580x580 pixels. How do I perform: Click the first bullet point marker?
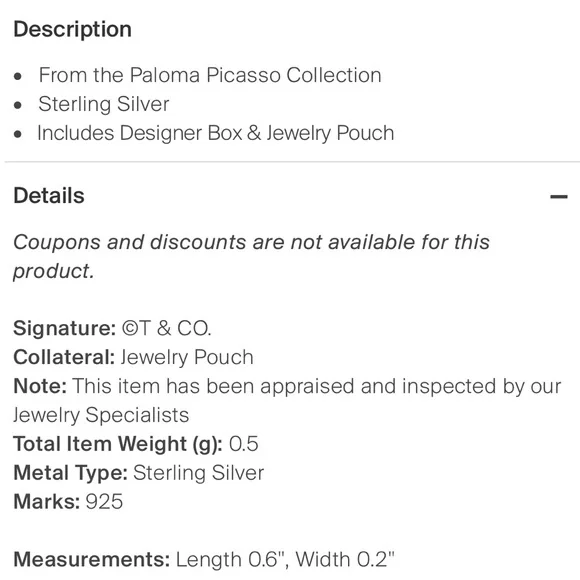pyautogui.click(x=18, y=77)
